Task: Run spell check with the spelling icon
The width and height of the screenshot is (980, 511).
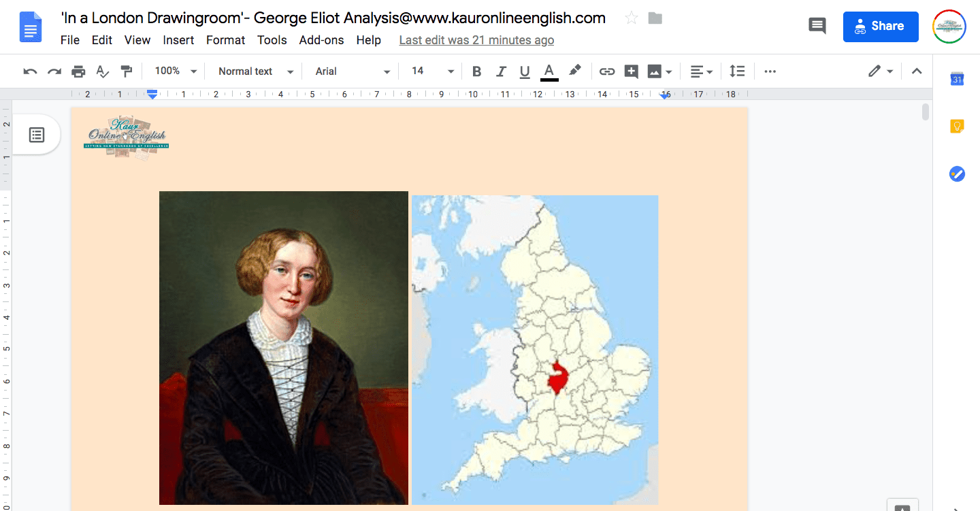Action: [x=102, y=71]
